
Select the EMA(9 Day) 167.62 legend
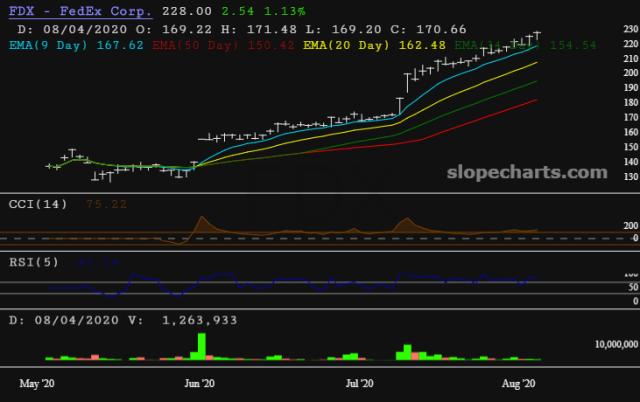76,45
